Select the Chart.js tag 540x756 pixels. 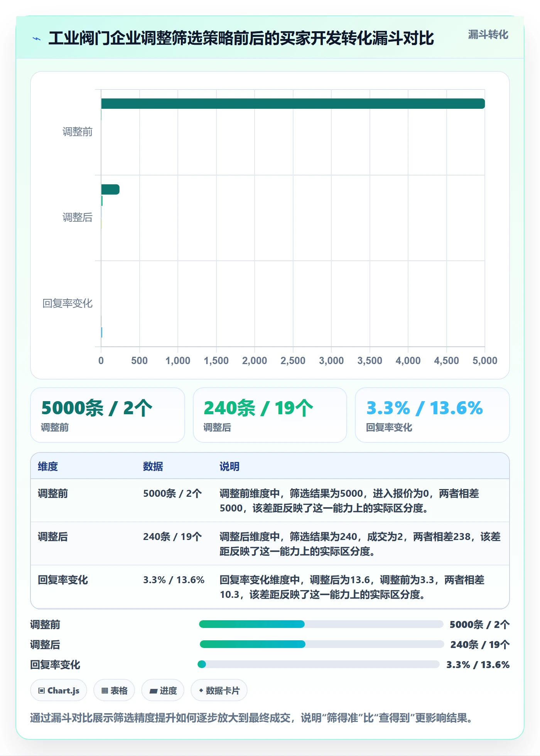click(x=59, y=690)
